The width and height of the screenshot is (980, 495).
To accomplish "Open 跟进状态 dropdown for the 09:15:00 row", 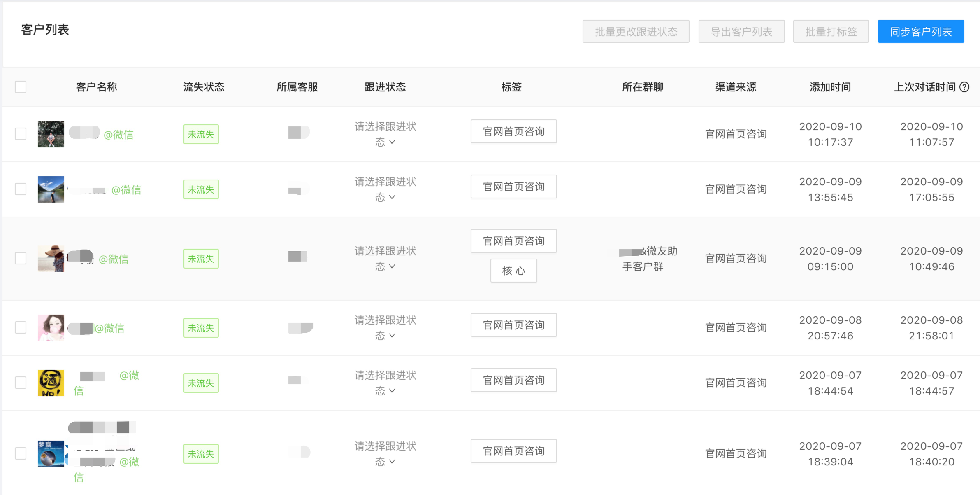I will tap(385, 258).
